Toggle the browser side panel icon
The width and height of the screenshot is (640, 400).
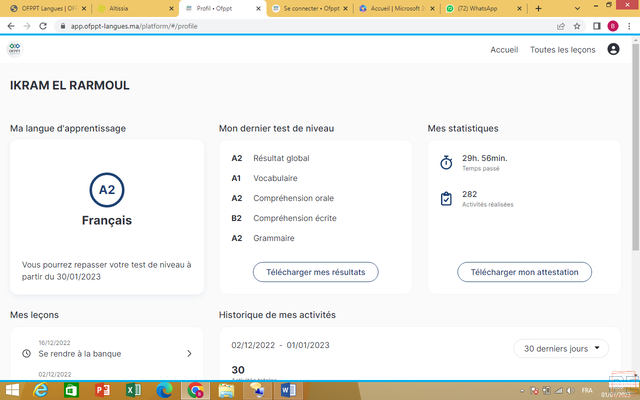[596, 26]
